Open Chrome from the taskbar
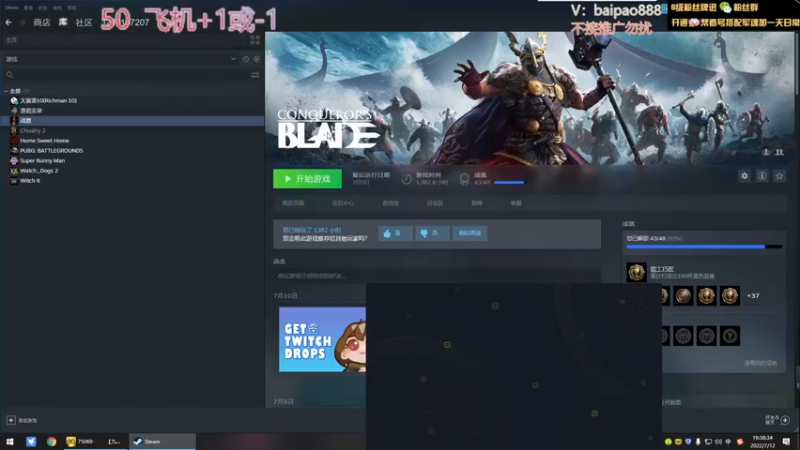Viewport: 800px width, 450px height. [x=52, y=442]
